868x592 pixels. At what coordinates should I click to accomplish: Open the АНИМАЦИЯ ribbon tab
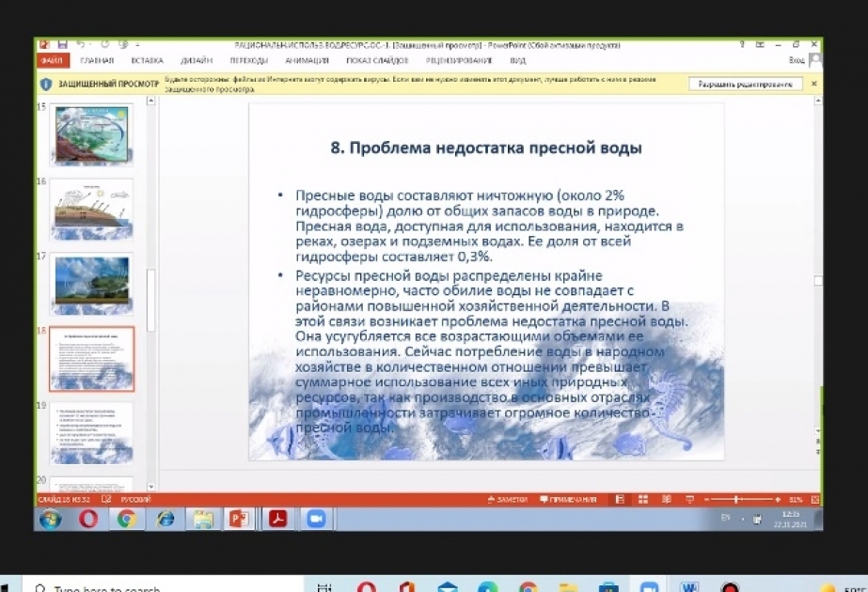click(307, 60)
